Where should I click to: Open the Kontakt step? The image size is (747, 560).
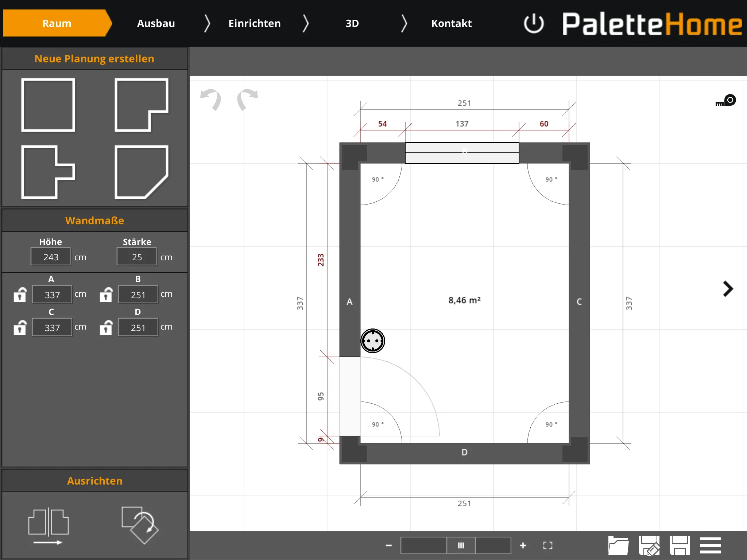[x=452, y=23]
